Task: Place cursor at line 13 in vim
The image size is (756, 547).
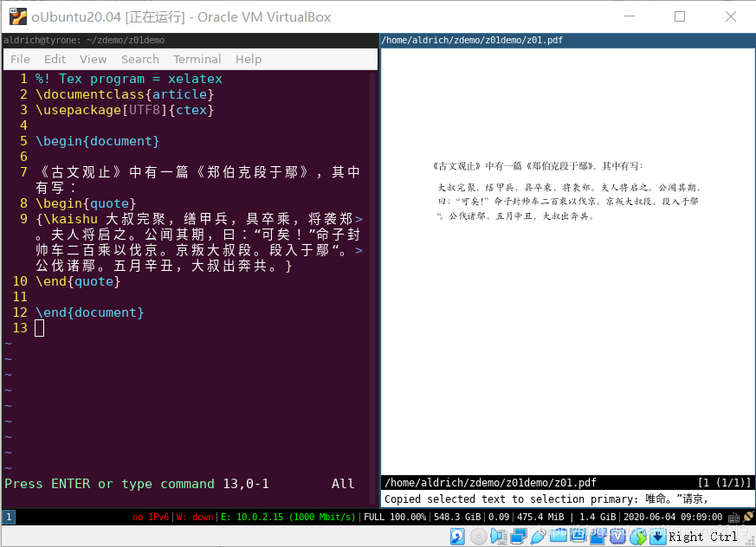Action: (40, 328)
